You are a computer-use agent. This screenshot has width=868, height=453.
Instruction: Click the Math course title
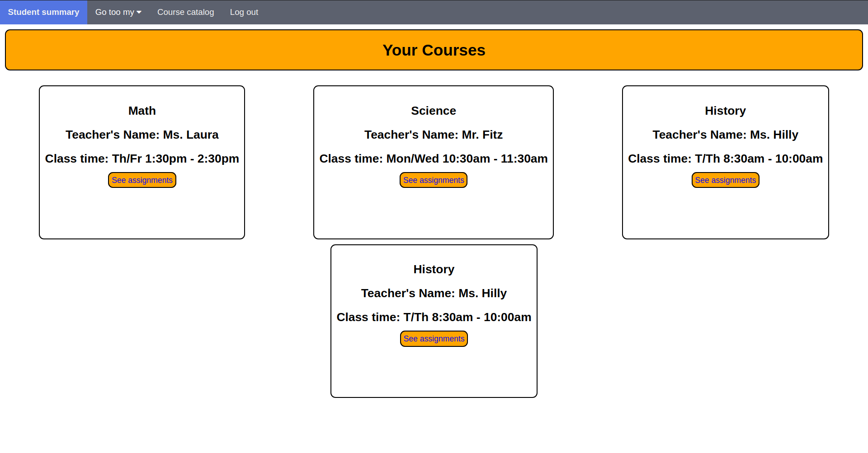pos(142,111)
